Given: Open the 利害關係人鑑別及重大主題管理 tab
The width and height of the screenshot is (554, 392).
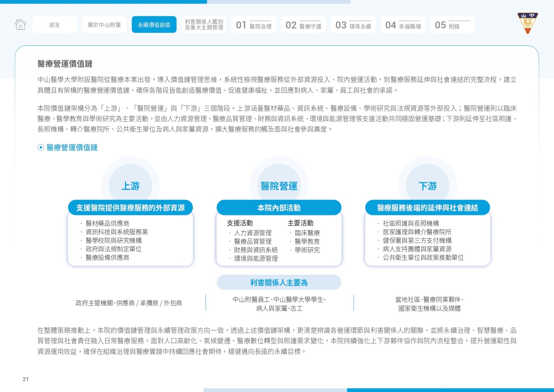Looking at the screenshot, I should 204,24.
